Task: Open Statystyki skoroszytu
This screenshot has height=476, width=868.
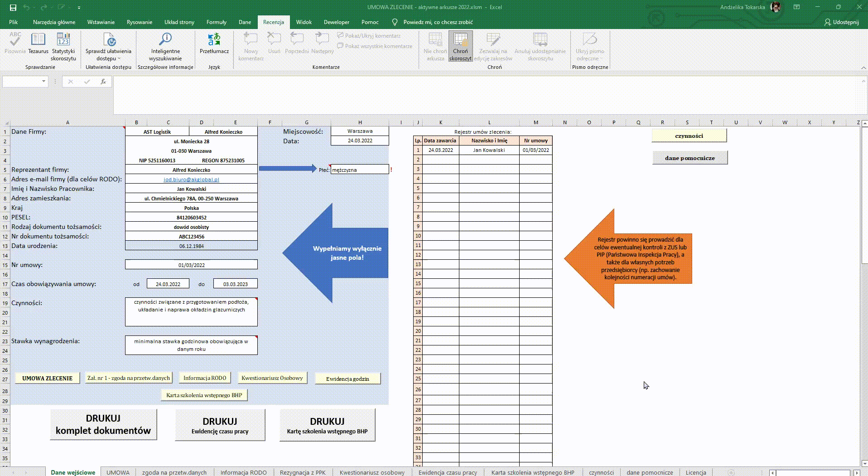Action: [63, 47]
